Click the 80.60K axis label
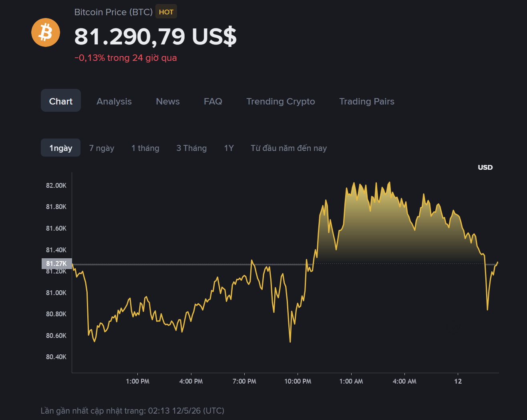The width and height of the screenshot is (527, 420). [x=56, y=336]
